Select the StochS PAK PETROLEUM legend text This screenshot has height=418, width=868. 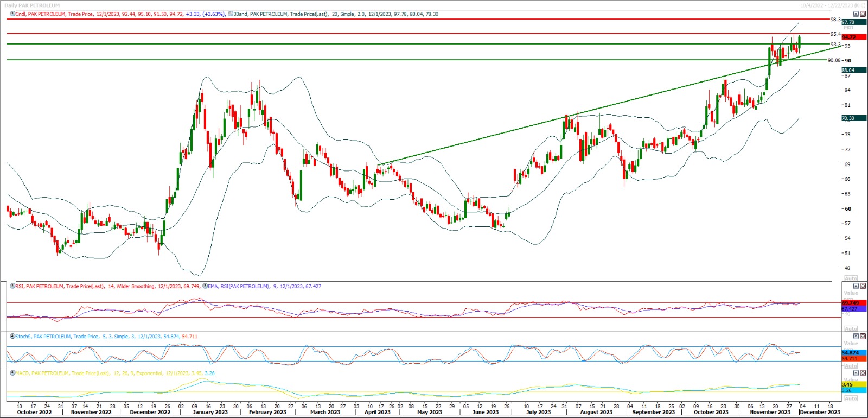point(106,337)
